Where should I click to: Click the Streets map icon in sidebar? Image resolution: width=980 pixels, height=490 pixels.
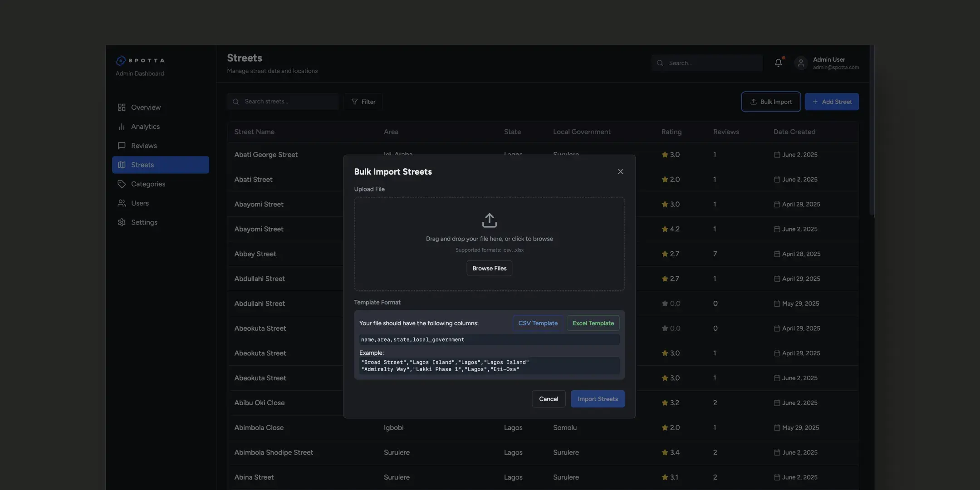[121, 165]
